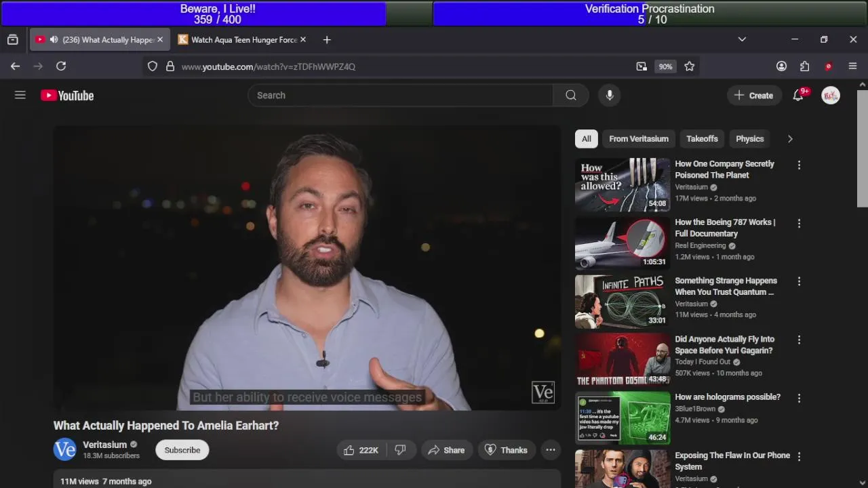Mute the playing YouTube tab audio icon

click(x=54, y=40)
